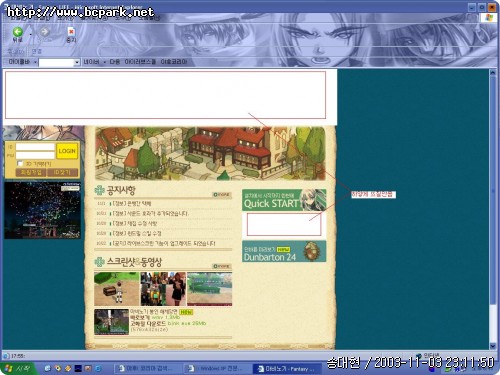
Task: Switch to the 코리아 검색 taskbar window
Action: pyautogui.click(x=147, y=369)
